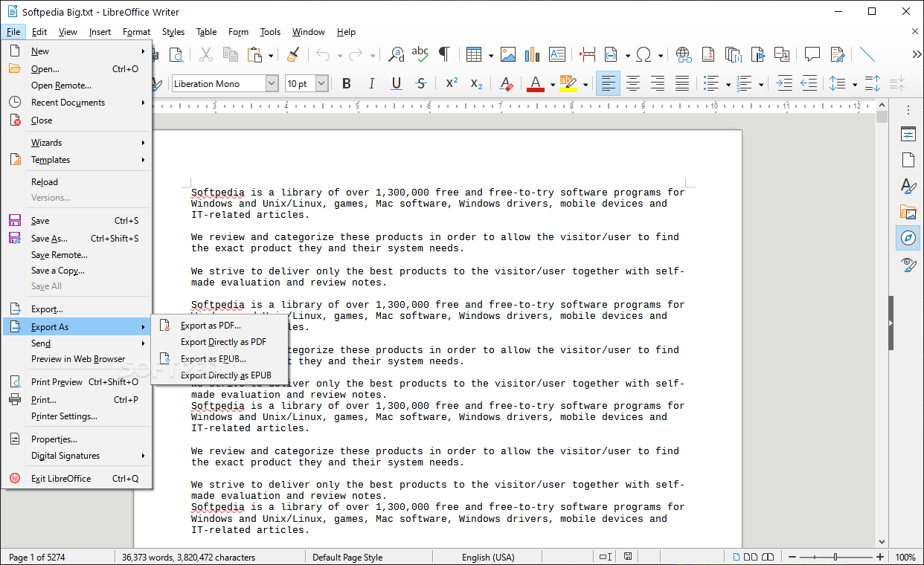The width and height of the screenshot is (924, 565).
Task: Click the Insert Chart icon
Action: click(x=533, y=54)
